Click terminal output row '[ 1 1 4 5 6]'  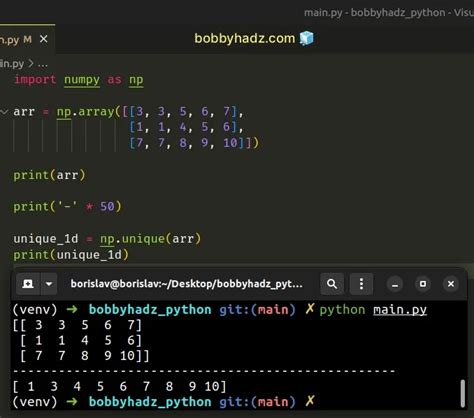[x=81, y=341]
